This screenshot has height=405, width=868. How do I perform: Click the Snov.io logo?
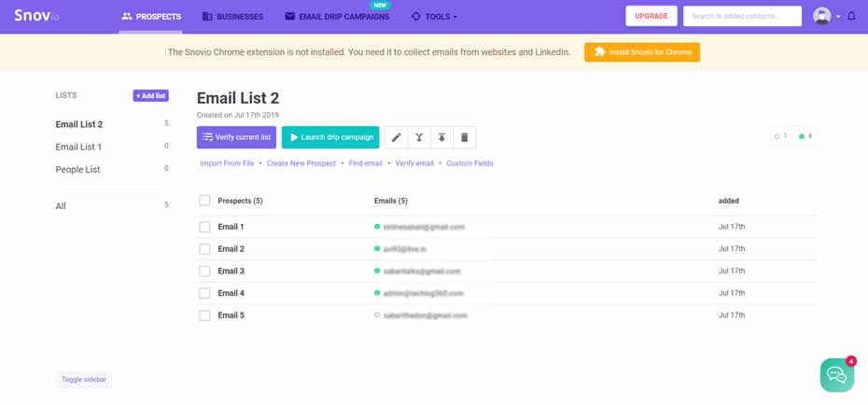(36, 16)
